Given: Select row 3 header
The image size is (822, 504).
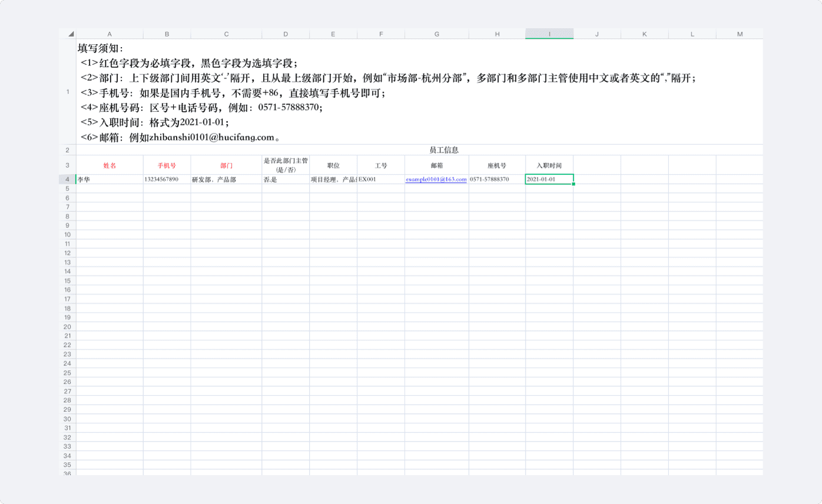Looking at the screenshot, I should tap(68, 165).
